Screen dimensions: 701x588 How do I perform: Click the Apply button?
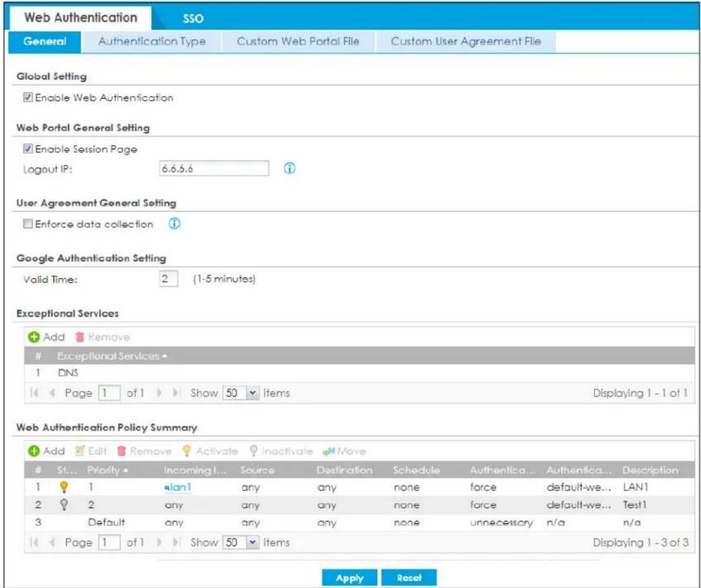pyautogui.click(x=350, y=577)
